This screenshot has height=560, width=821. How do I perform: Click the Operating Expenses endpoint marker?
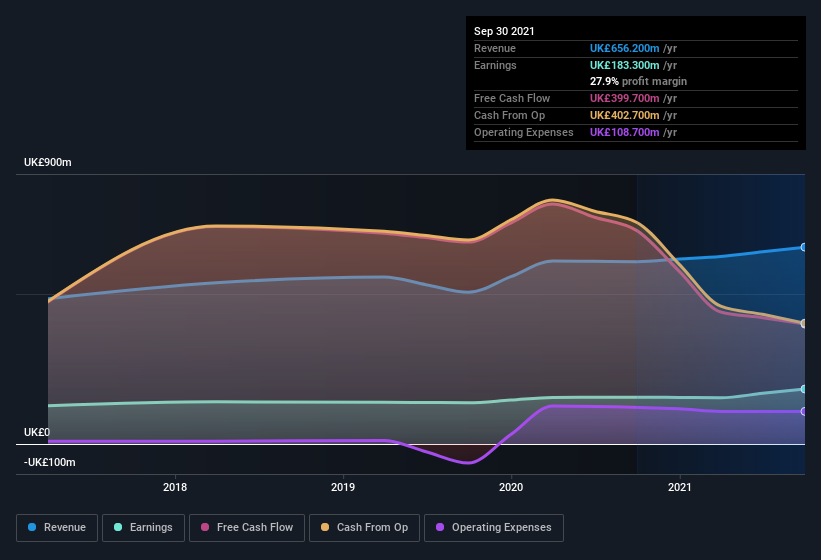804,411
